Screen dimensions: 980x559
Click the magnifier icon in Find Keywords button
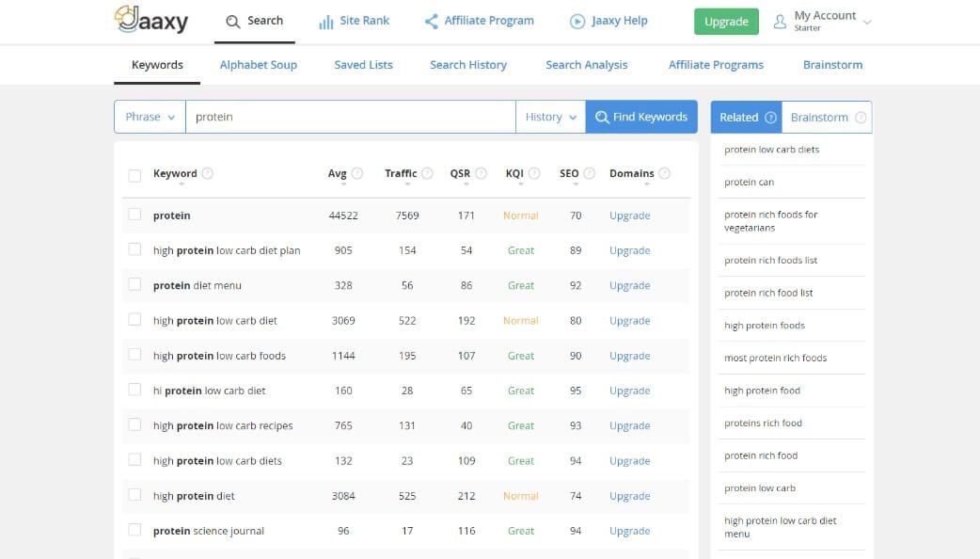(x=602, y=117)
